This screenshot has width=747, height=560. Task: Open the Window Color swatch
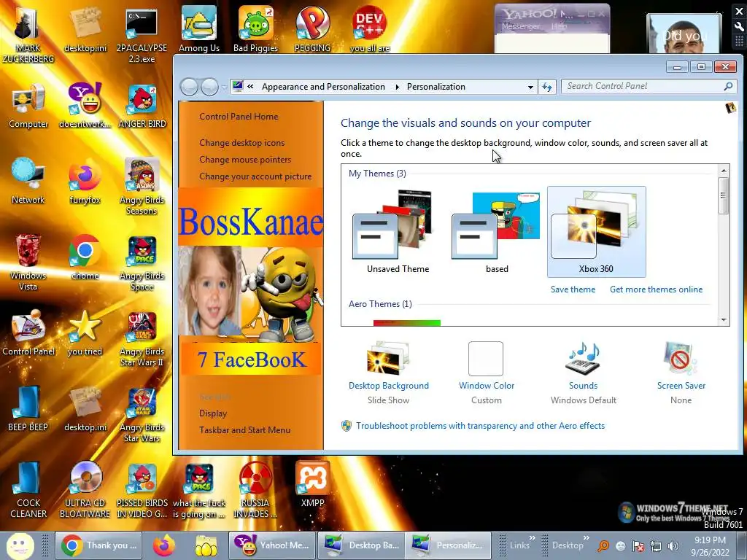(486, 359)
